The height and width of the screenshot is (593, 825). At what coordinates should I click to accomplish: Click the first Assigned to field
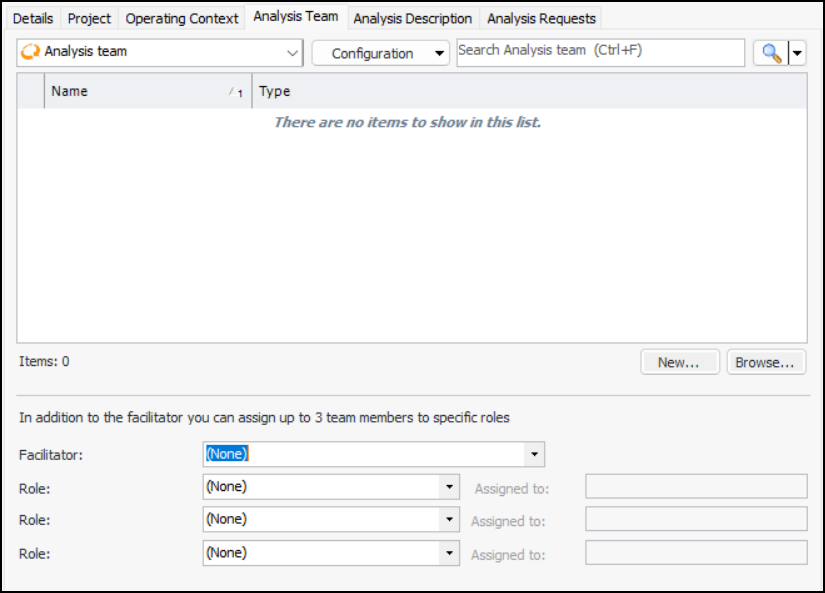[695, 487]
